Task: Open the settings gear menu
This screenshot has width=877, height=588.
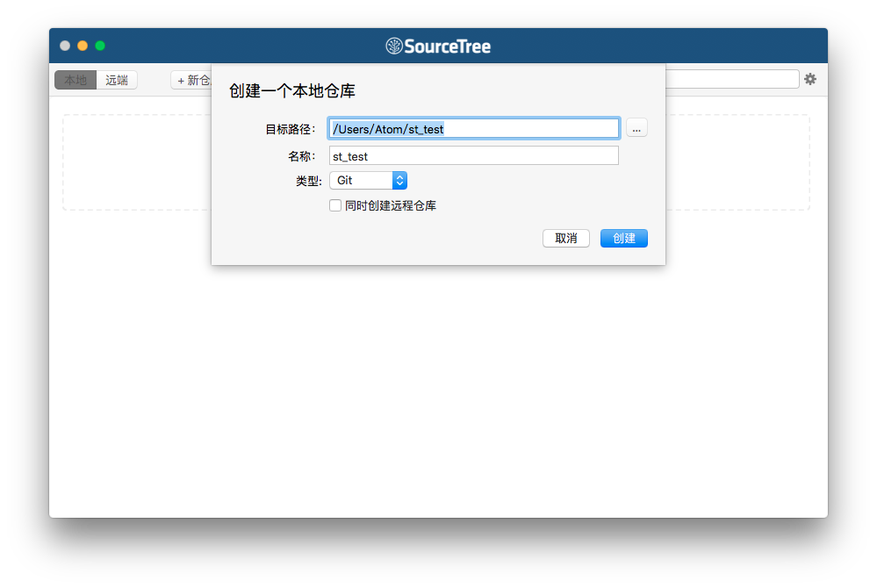Action: pyautogui.click(x=810, y=79)
